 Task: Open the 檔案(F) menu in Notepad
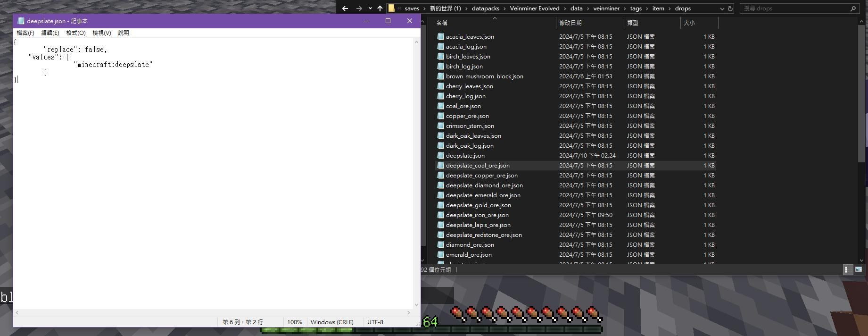(x=25, y=33)
